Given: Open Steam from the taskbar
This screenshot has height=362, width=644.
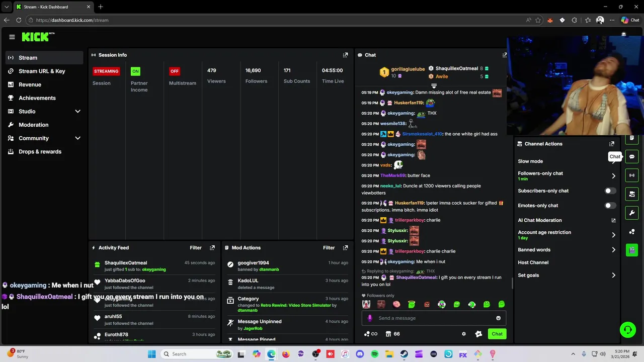Looking at the screenshot, I should pos(404,354).
